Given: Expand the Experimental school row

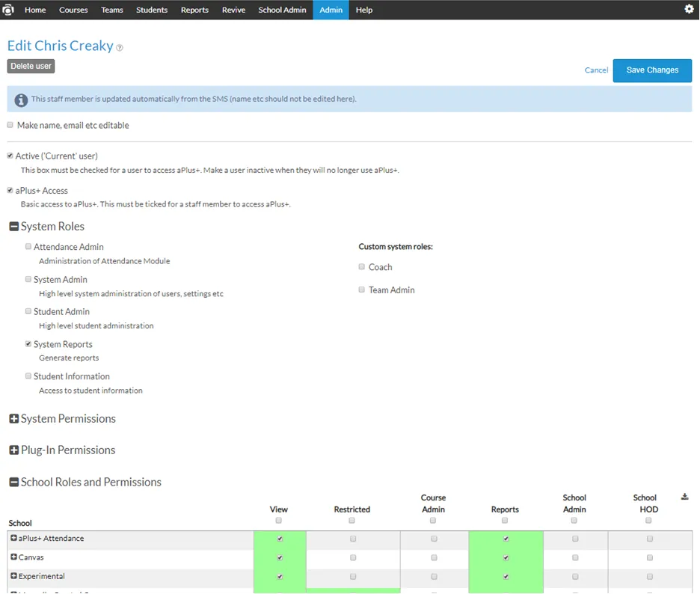Looking at the screenshot, I should (x=14, y=576).
